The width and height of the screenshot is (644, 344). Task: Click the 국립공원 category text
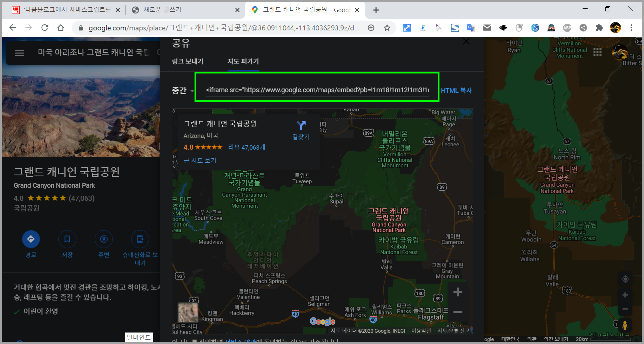[26, 208]
